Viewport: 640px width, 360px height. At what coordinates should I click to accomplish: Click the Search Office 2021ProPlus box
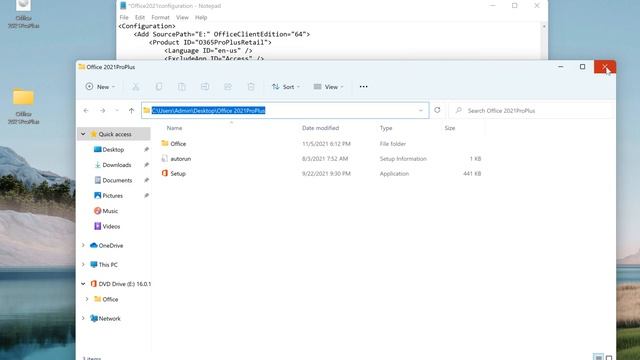(x=532, y=111)
